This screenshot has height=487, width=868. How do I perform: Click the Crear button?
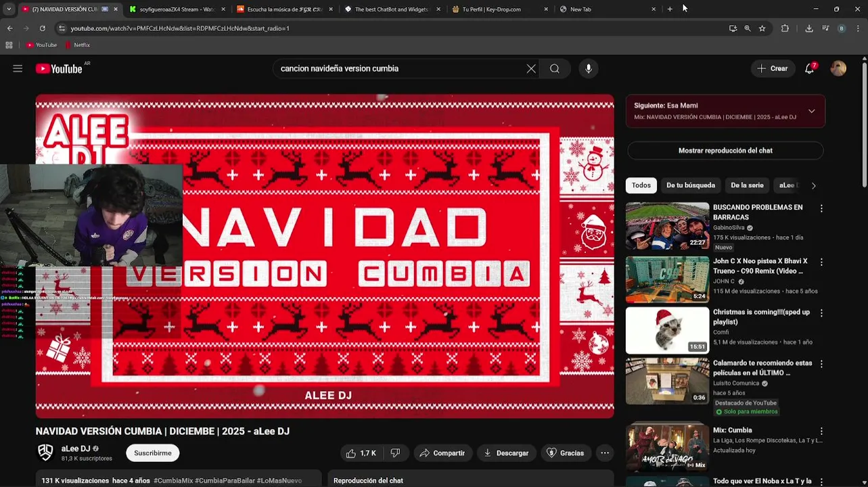coord(773,68)
